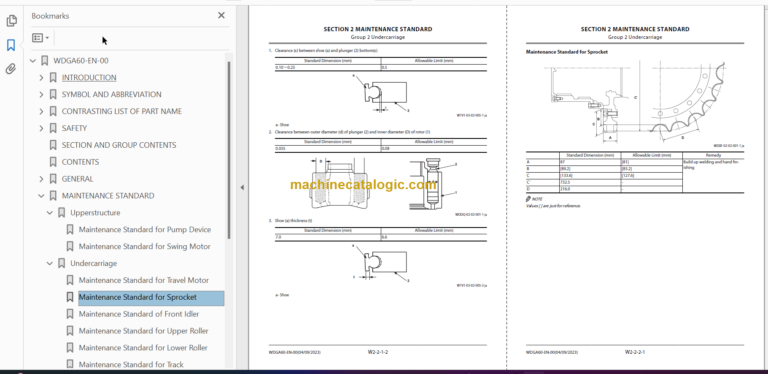Expand CONTRASTING LIST OF PART NAME

pyautogui.click(x=41, y=112)
